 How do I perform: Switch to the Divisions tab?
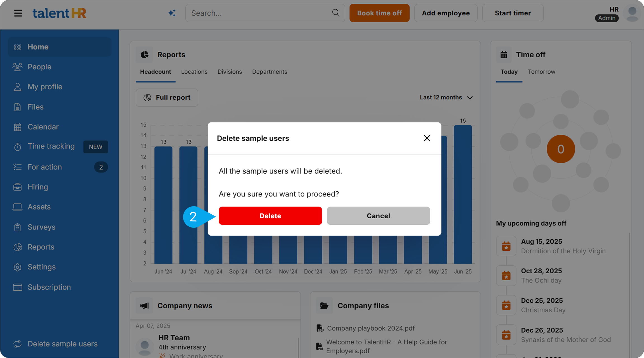[230, 72]
